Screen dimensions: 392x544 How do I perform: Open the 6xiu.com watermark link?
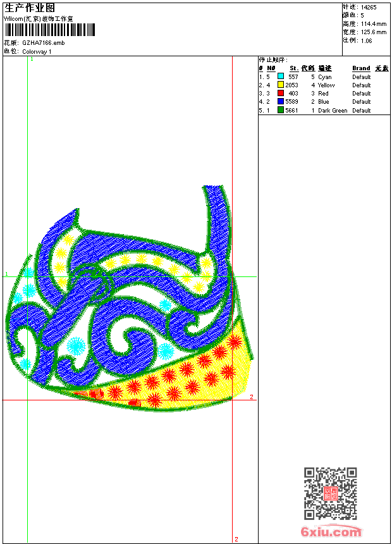pyautogui.click(x=331, y=532)
